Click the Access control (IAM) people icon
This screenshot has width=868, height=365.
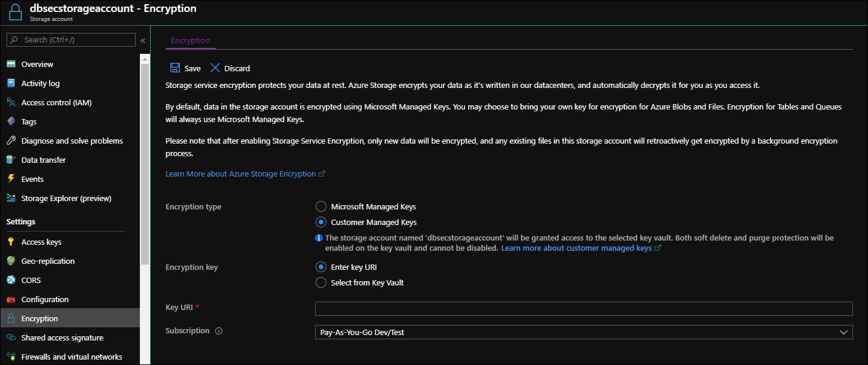pos(11,102)
